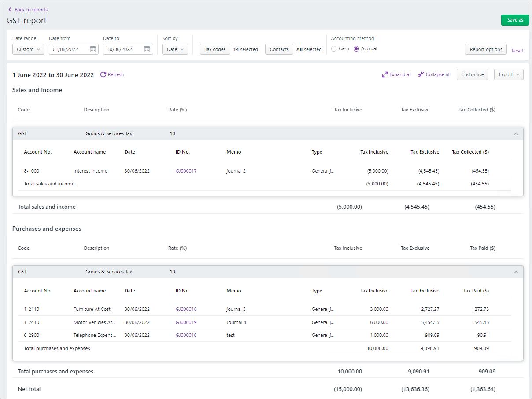The height and width of the screenshot is (399, 532).
Task: Click the Expand all arrows icon
Action: click(x=384, y=74)
